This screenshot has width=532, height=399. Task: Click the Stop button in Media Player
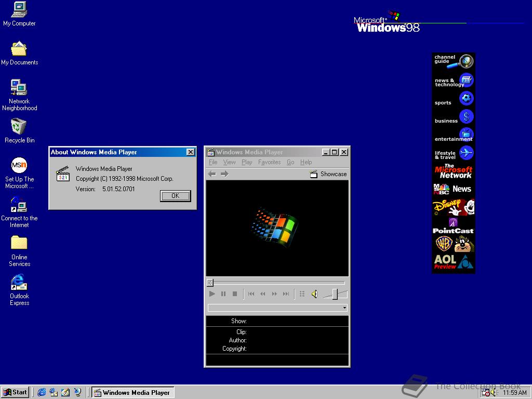point(234,294)
